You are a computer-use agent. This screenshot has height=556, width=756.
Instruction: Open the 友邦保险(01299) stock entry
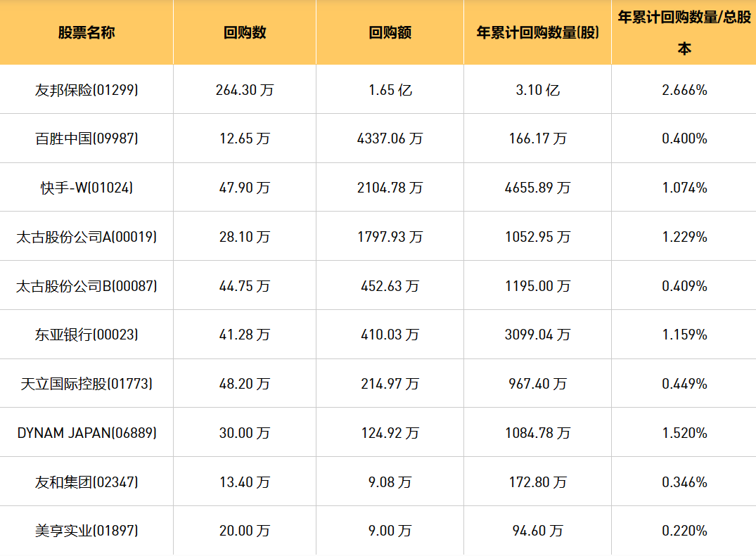pyautogui.click(x=87, y=90)
